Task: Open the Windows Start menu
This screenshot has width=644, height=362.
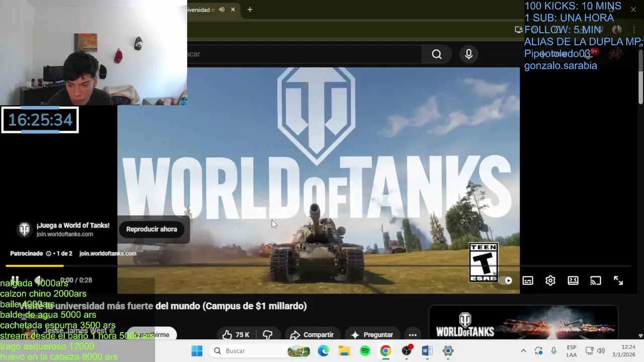Action: [x=197, y=351]
